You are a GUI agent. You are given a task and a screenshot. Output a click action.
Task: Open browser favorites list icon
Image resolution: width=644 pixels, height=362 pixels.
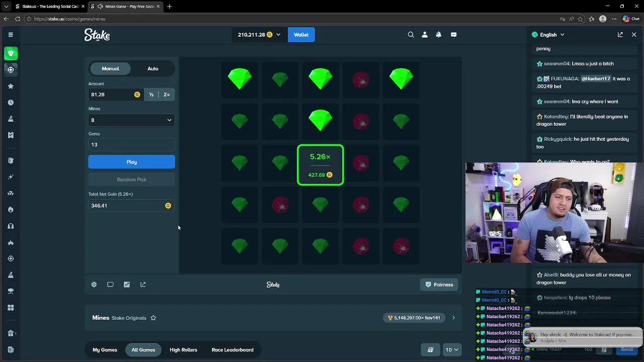[591, 19]
